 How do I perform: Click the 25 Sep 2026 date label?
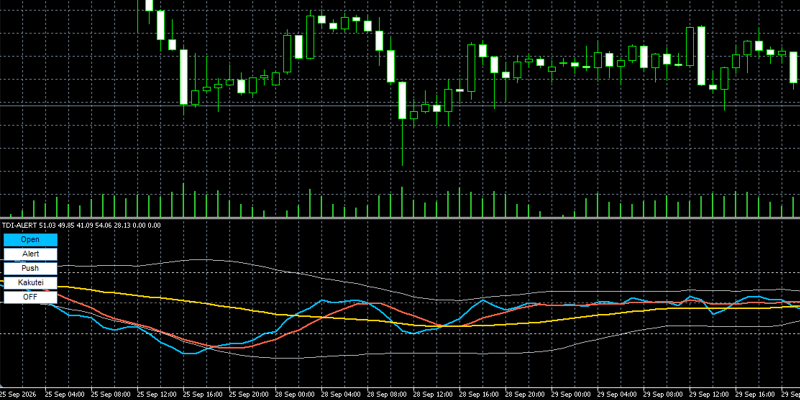(19, 394)
